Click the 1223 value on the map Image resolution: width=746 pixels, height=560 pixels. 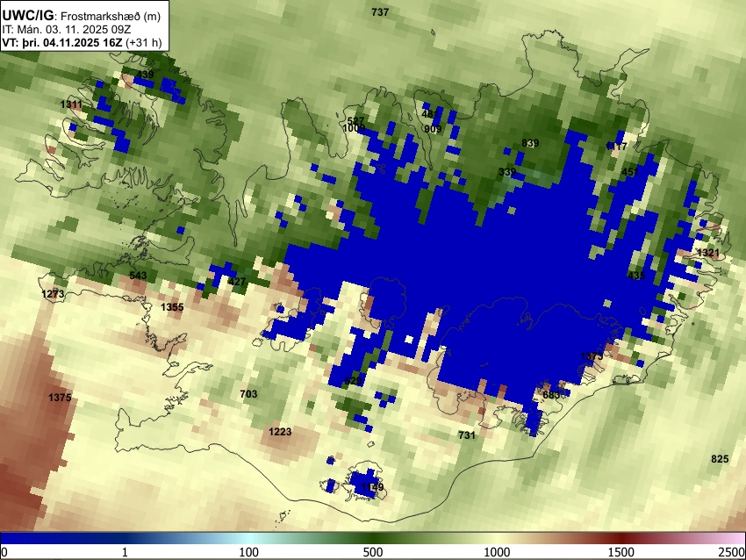tap(280, 432)
